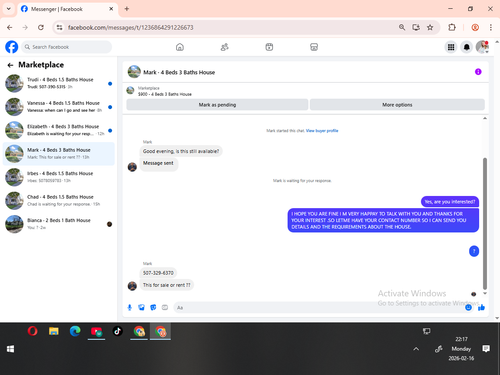Screen dimensions: 500x375
Task: Click the chat vertical scrollbar thumb
Action: 485,223
